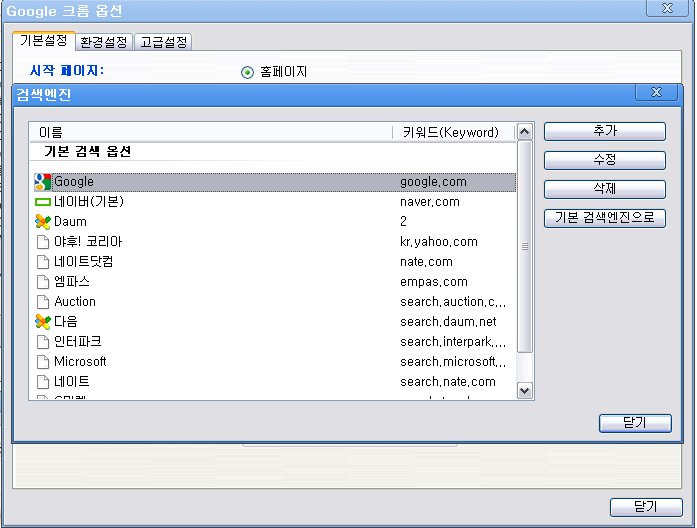The image size is (697, 528).
Task: Click the empas.com keyword cell
Action: click(x=434, y=282)
